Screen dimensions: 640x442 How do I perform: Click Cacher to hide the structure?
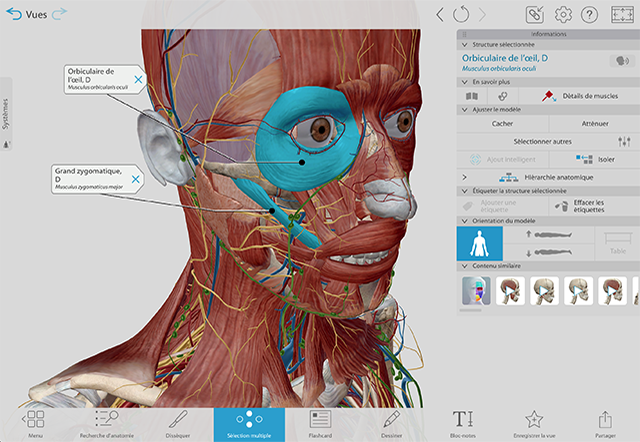(502, 123)
